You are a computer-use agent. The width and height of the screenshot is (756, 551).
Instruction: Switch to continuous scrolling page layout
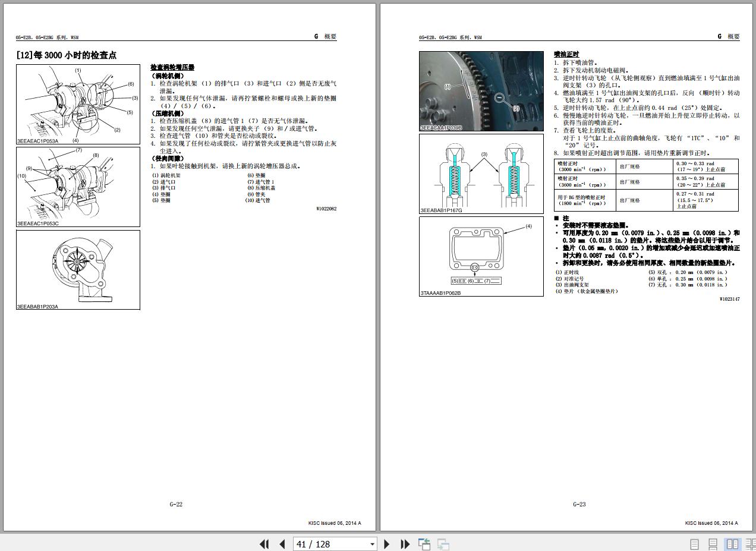[713, 544]
